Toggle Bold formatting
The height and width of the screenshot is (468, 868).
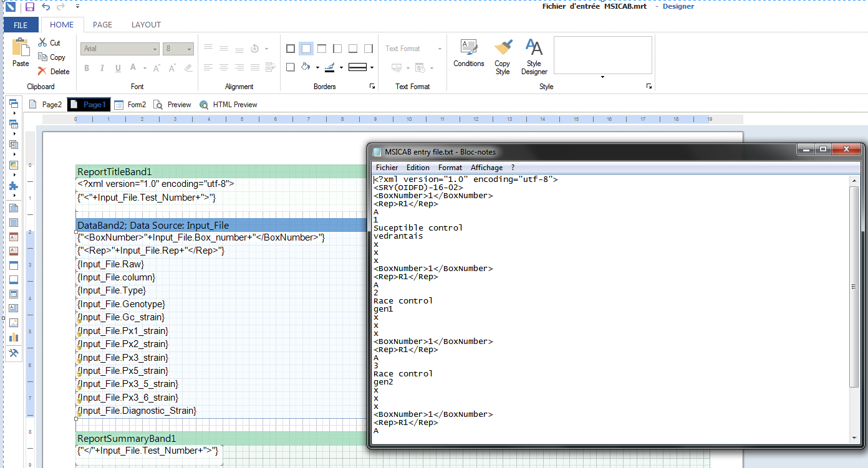tap(87, 68)
